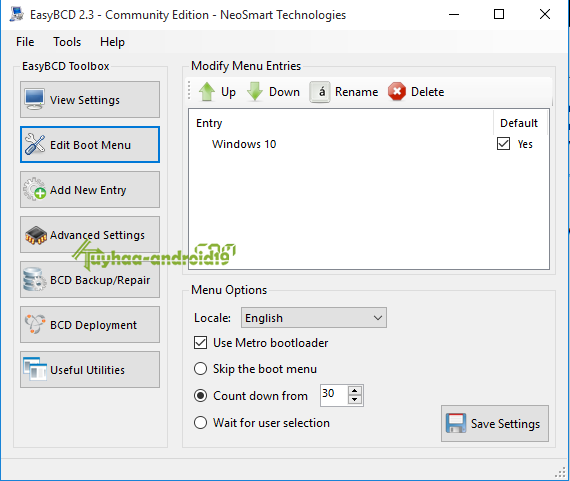The image size is (570, 481).
Task: Open BCD Deployment section
Action: tap(90, 325)
